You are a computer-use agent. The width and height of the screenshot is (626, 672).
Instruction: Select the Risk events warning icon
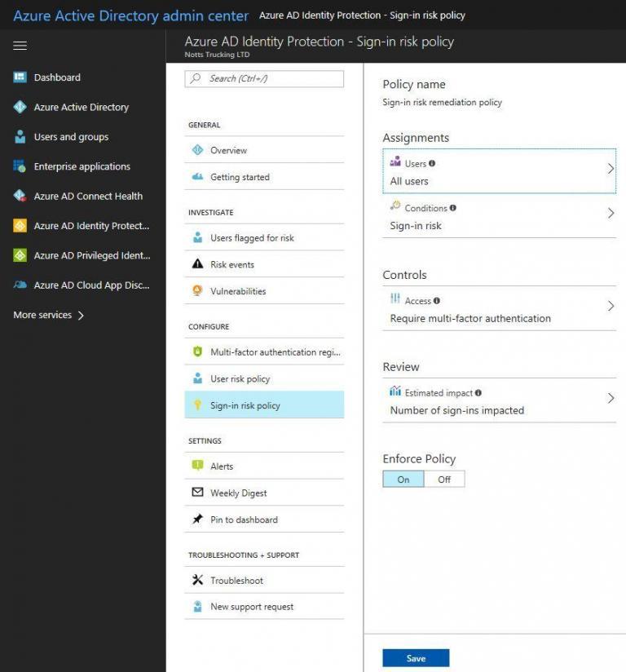pyautogui.click(x=197, y=263)
